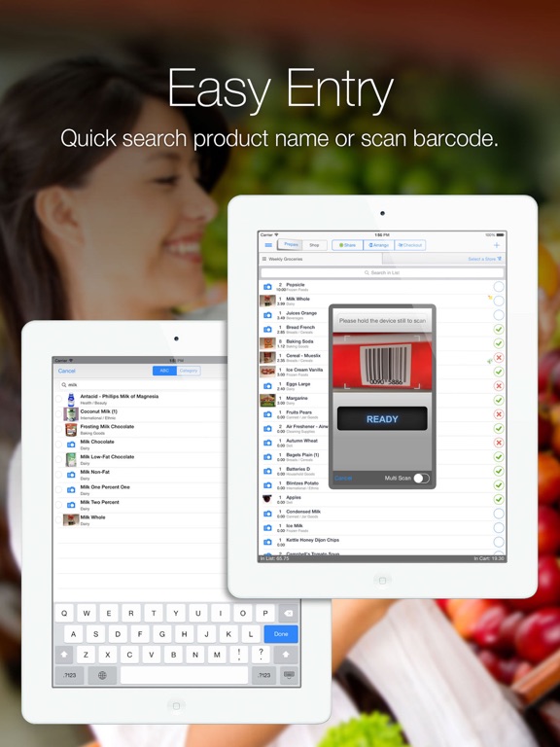Switch to the Shop tab
560x747 pixels.
point(314,245)
